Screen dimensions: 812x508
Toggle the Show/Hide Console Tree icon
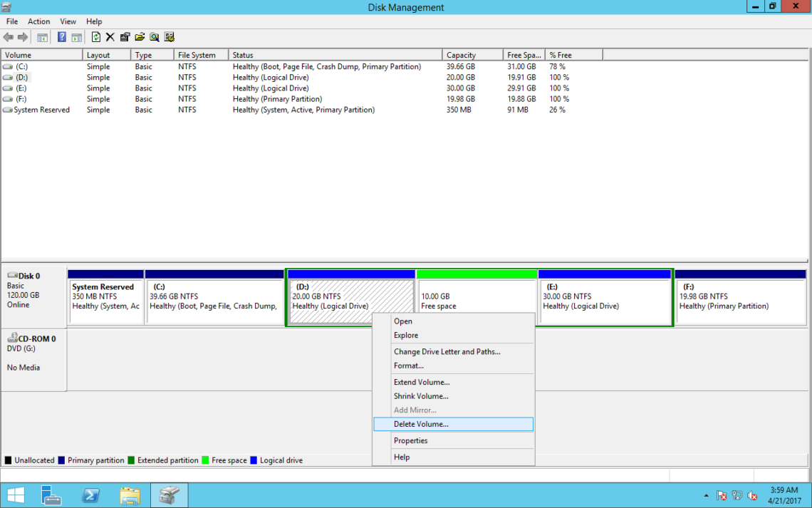tap(42, 36)
